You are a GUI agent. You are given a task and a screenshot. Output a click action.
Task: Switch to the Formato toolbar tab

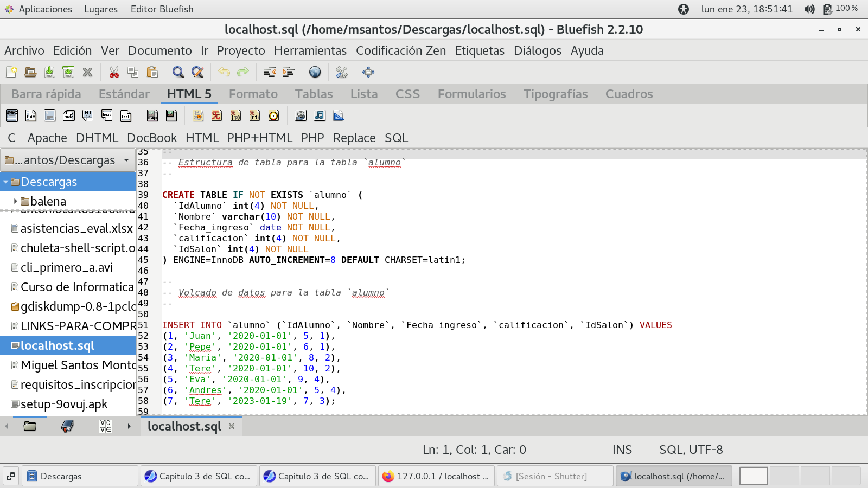point(253,94)
